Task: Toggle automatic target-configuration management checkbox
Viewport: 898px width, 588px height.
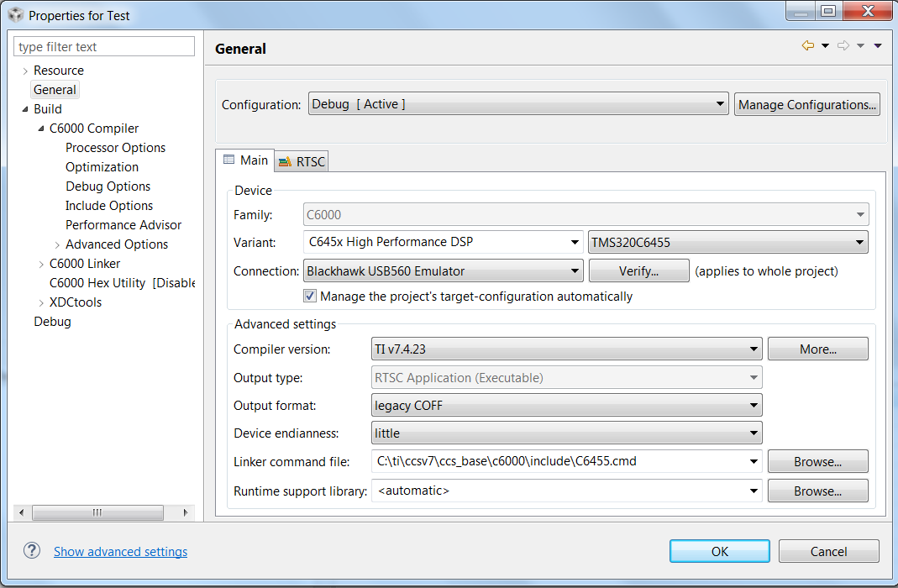Action: [310, 297]
